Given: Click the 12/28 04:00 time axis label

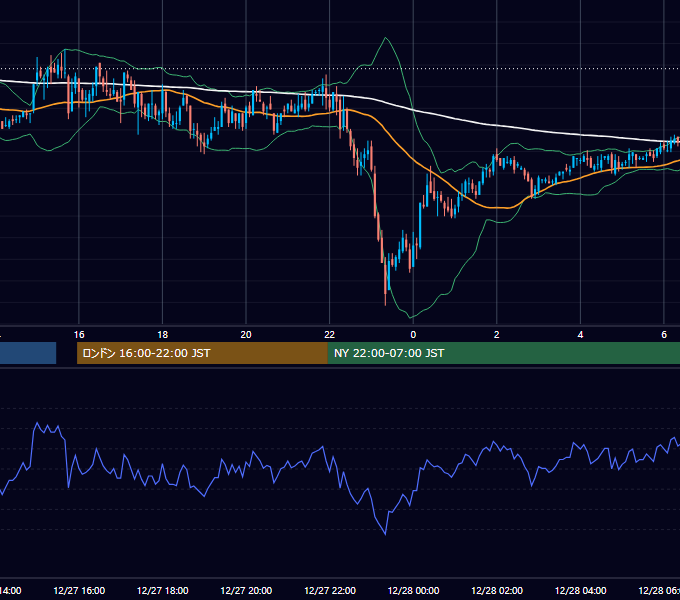Looking at the screenshot, I should (581, 590).
